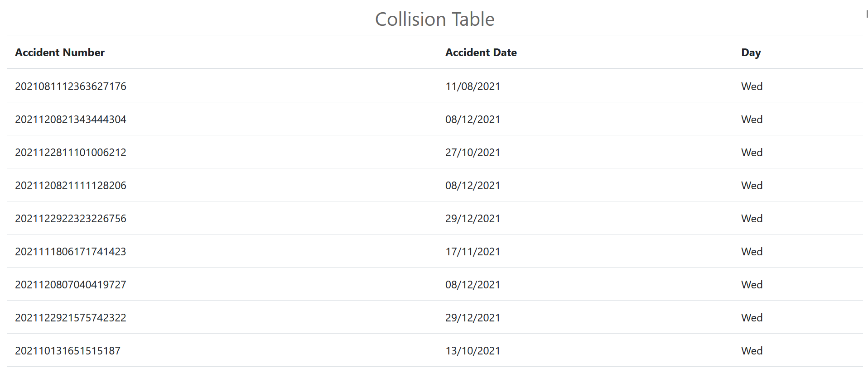Choose accident number 2021120807040419727
The image size is (868, 378).
pos(71,285)
